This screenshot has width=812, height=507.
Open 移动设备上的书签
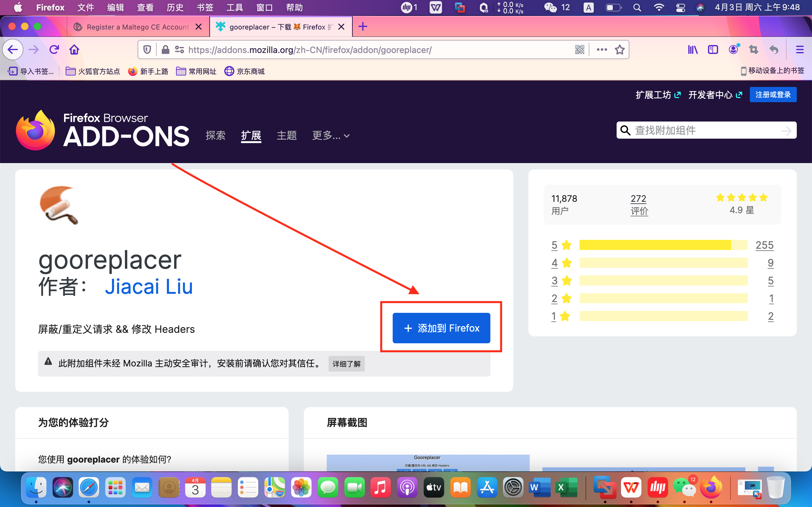(x=772, y=71)
